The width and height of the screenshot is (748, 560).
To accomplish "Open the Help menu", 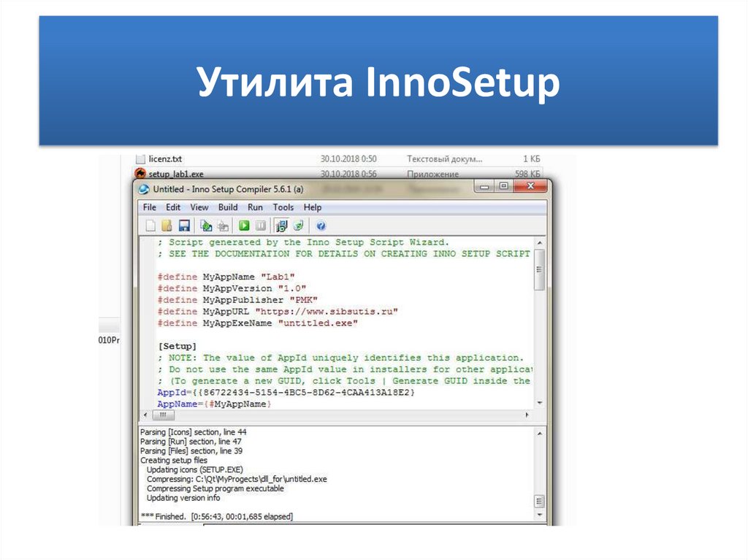I will [x=313, y=207].
